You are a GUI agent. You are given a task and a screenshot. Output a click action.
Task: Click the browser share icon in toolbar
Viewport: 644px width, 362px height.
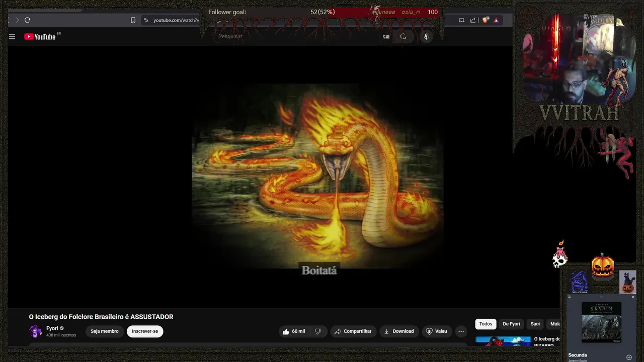pyautogui.click(x=473, y=20)
